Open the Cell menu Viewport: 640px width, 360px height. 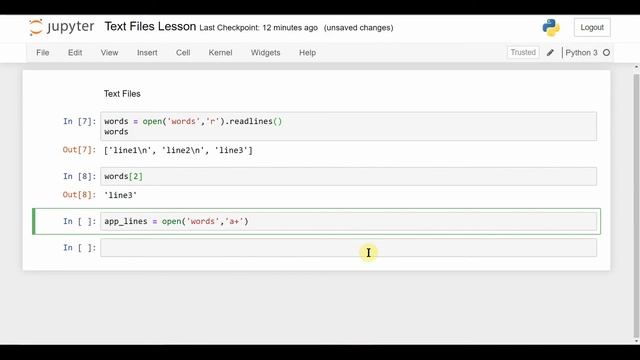pyautogui.click(x=183, y=53)
